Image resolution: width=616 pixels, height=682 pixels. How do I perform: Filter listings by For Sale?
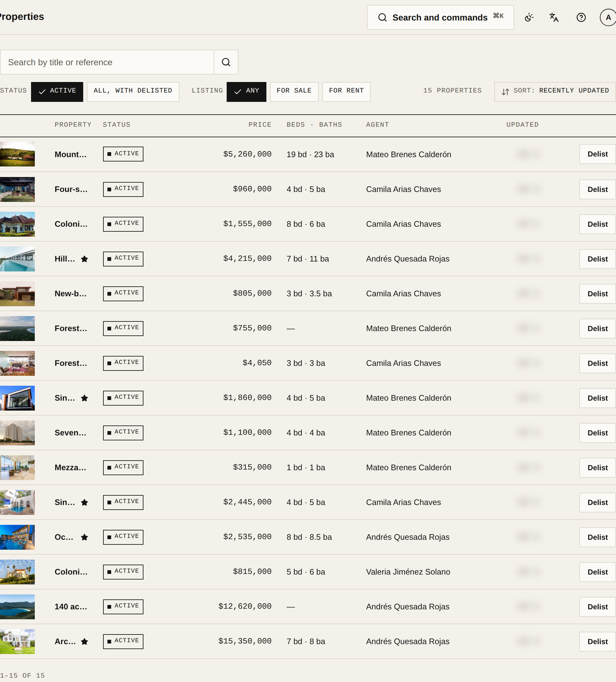[294, 92]
